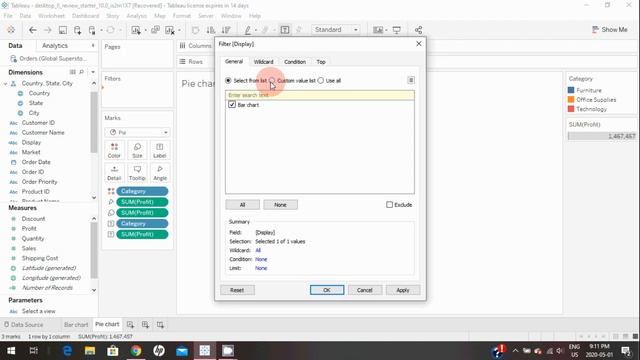Click the None button in filter dialog
This screenshot has width=640, height=360.
coord(280,204)
